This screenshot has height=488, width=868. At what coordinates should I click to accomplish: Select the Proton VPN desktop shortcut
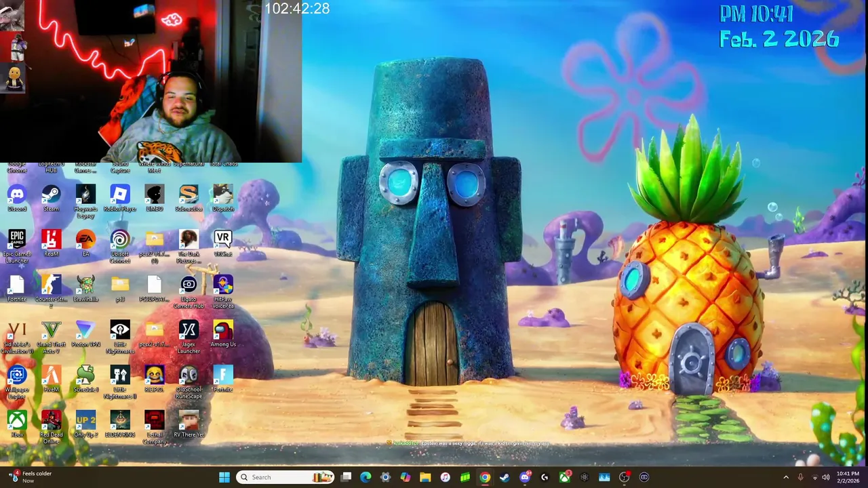(x=85, y=335)
